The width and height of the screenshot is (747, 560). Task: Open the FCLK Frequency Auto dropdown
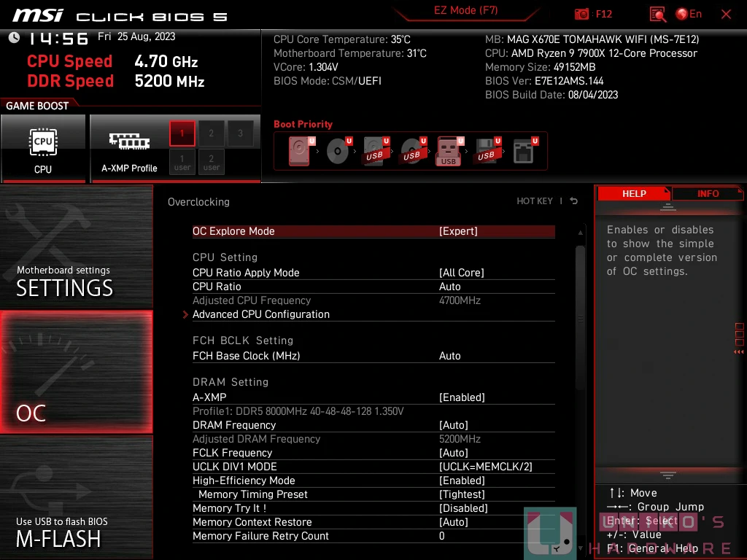(373, 452)
